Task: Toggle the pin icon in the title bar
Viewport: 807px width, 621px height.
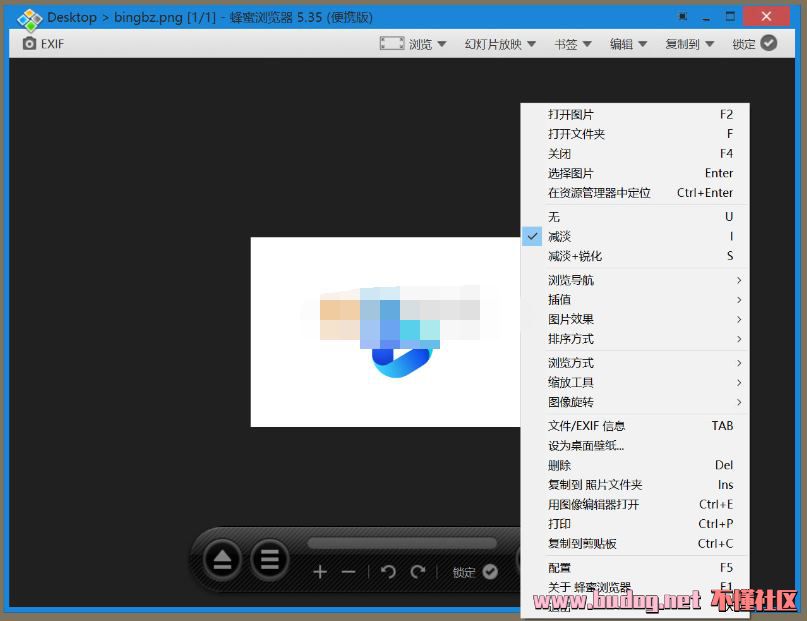Action: coord(682,17)
